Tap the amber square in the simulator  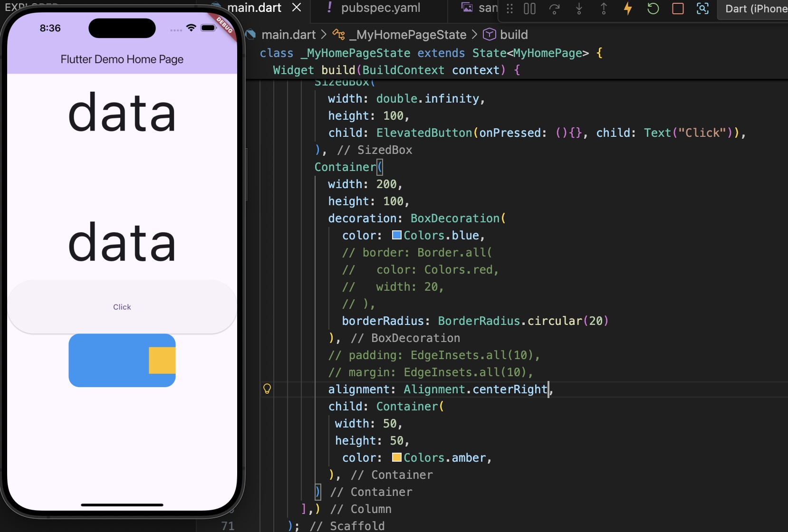(162, 360)
